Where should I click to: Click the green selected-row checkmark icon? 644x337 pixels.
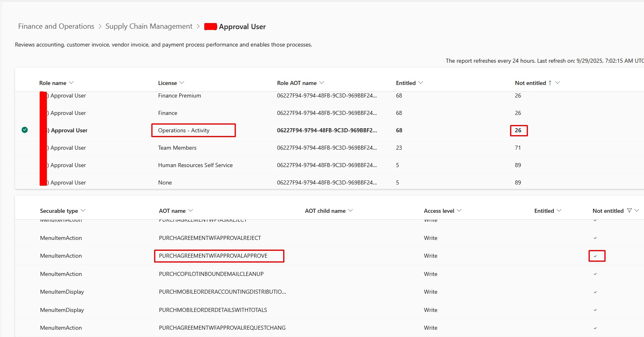25,130
